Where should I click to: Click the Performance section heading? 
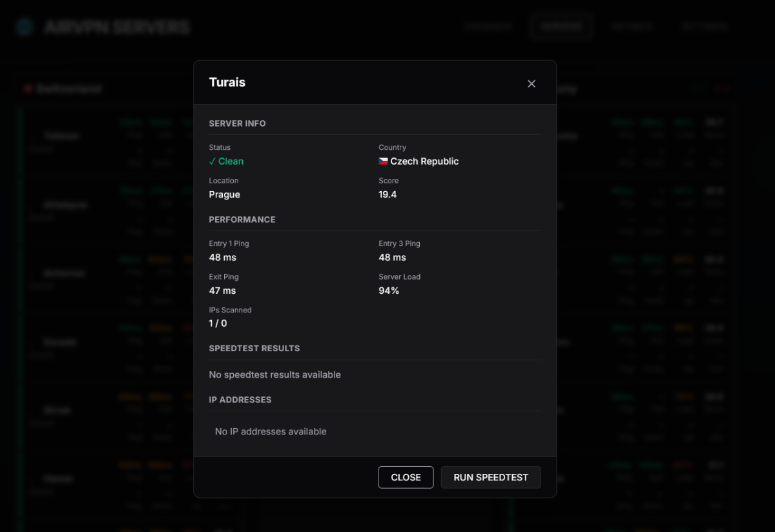tap(242, 220)
